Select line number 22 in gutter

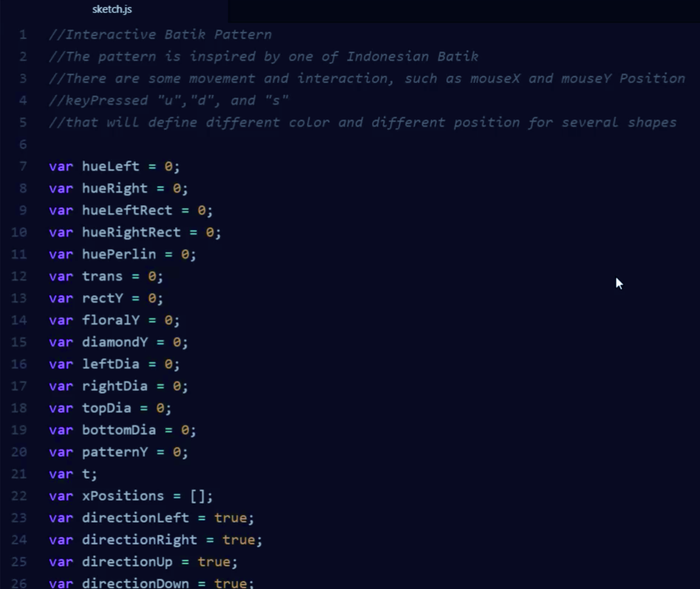tap(19, 496)
